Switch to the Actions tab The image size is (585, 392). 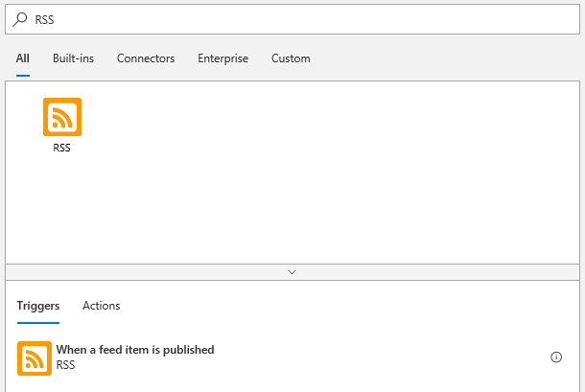[x=101, y=306]
